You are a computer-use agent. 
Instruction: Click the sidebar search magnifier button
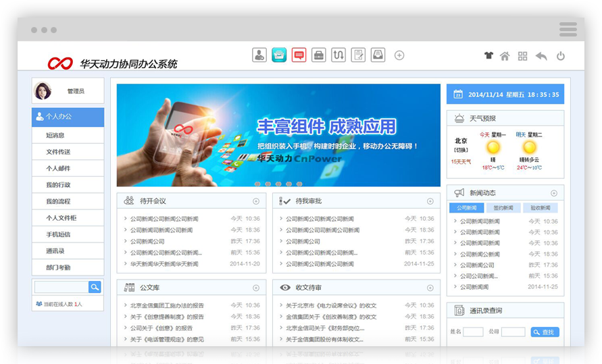click(x=95, y=287)
